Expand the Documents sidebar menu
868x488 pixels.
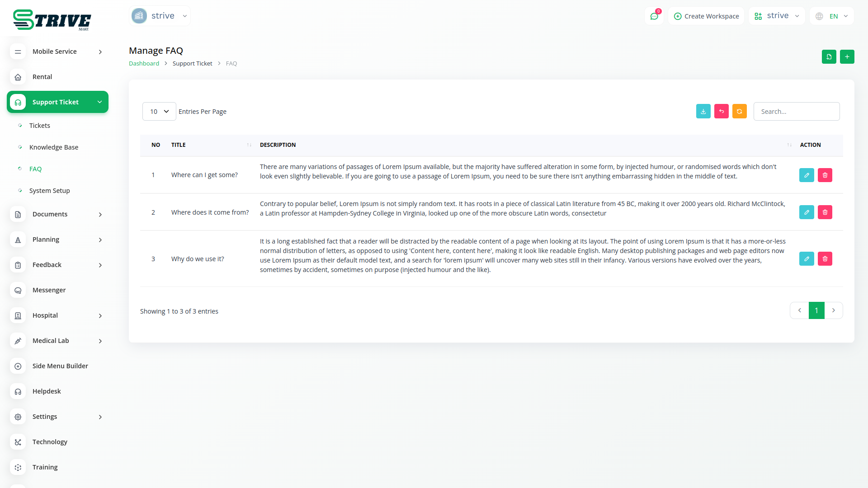57,214
